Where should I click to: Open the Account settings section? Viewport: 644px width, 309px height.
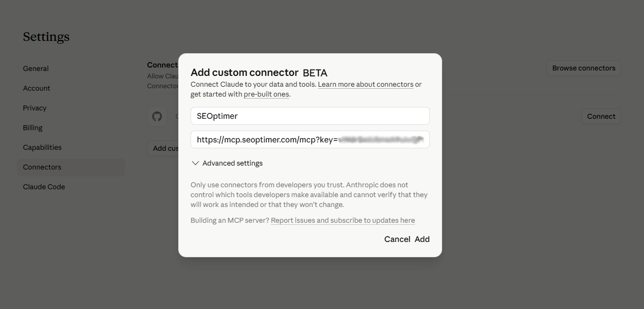[36, 88]
